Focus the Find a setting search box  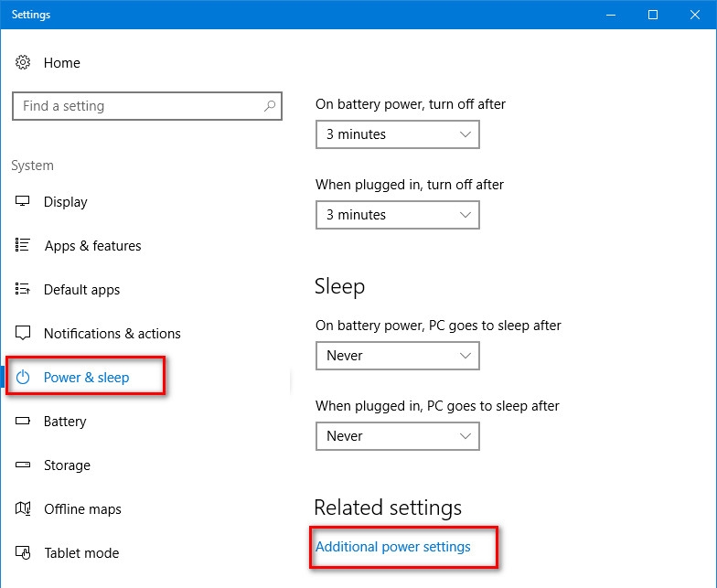[147, 106]
